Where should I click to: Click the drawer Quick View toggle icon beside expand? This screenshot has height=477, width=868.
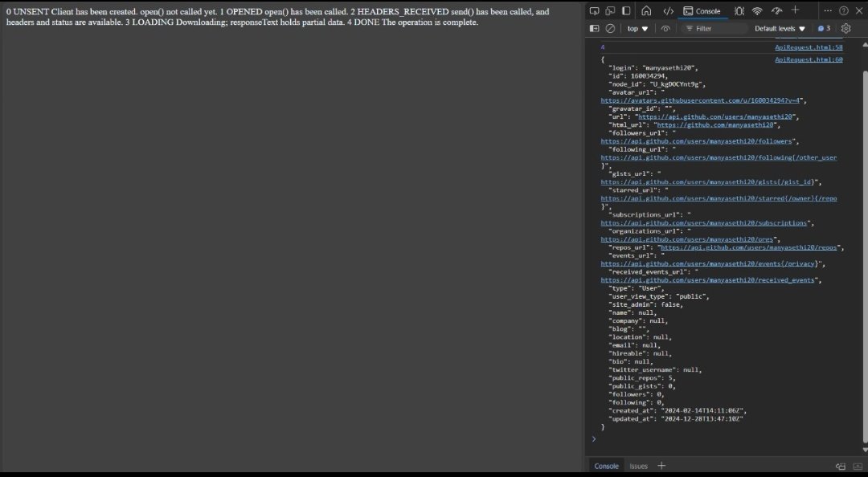841,467
